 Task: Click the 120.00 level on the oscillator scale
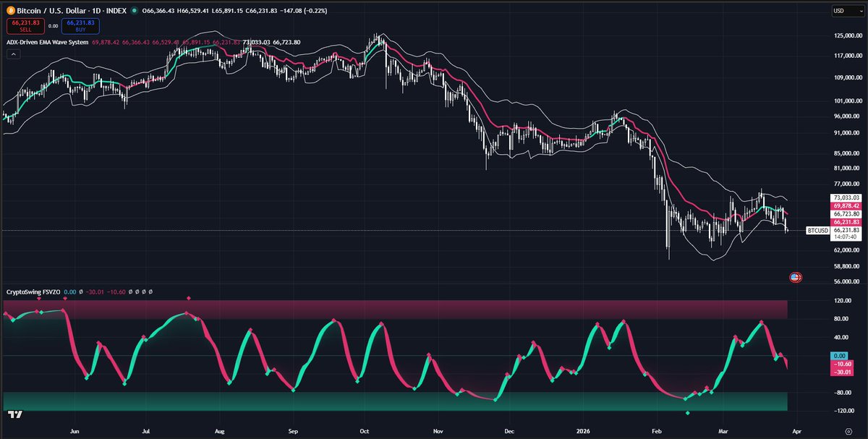coord(842,299)
